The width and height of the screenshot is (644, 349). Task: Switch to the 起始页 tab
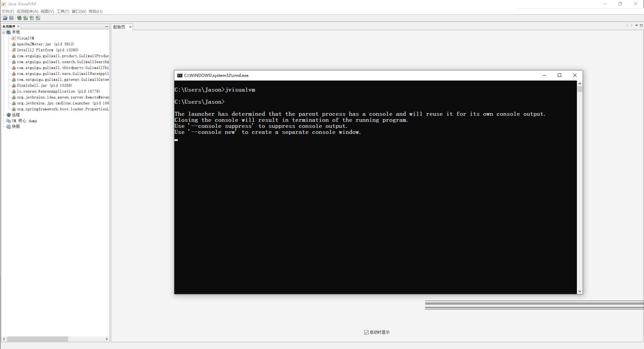[x=119, y=27]
